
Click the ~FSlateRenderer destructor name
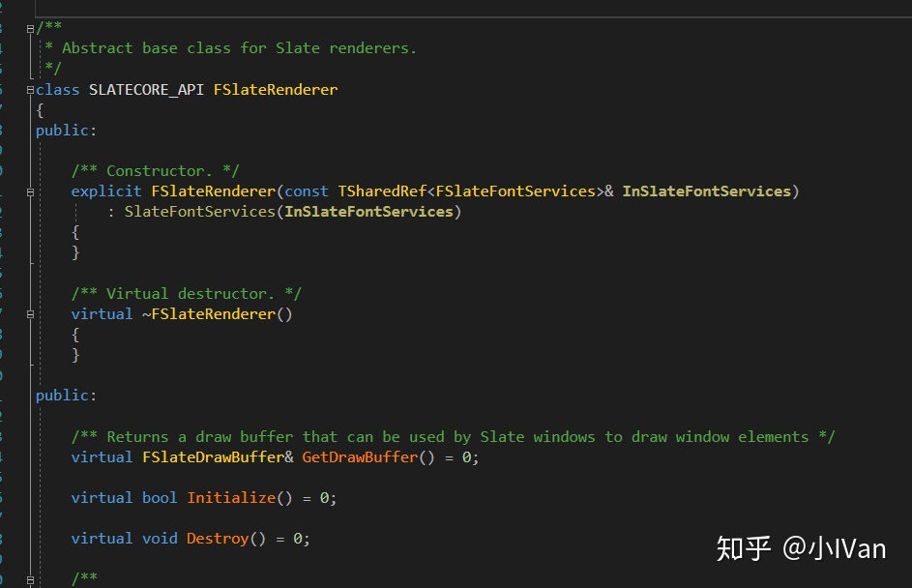click(x=209, y=314)
